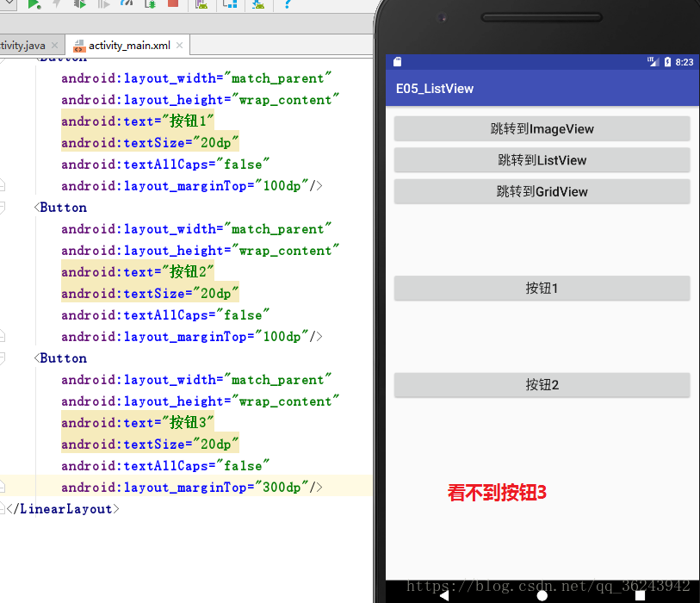Click the android:text="按钮2" line
This screenshot has height=603, width=700.
[138, 271]
